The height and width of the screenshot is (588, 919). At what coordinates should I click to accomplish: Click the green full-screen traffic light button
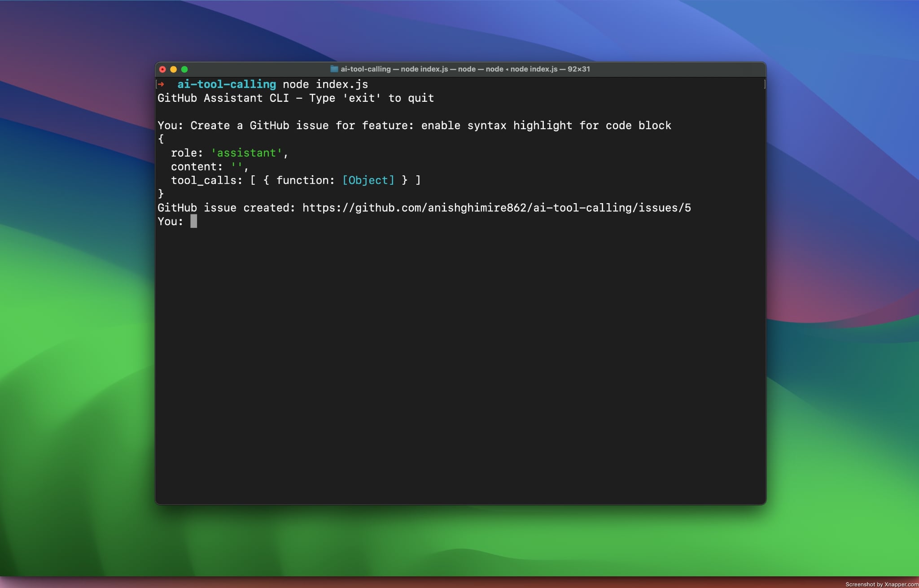(185, 69)
